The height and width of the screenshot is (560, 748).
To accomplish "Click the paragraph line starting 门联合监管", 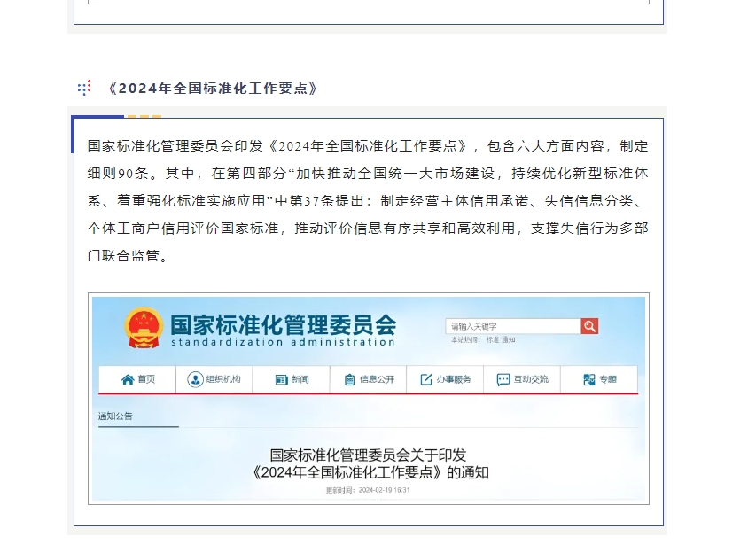I will 128,256.
